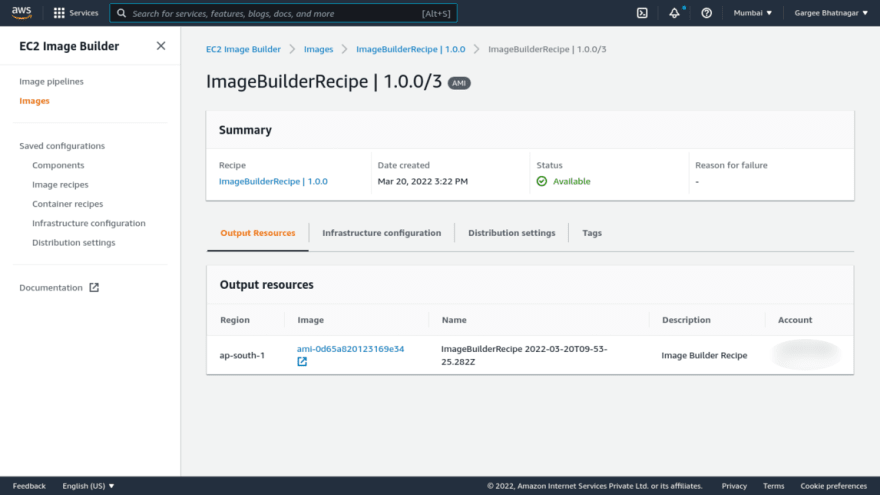
Task: Click the Image Builder Recipe description cell
Action: coord(704,355)
